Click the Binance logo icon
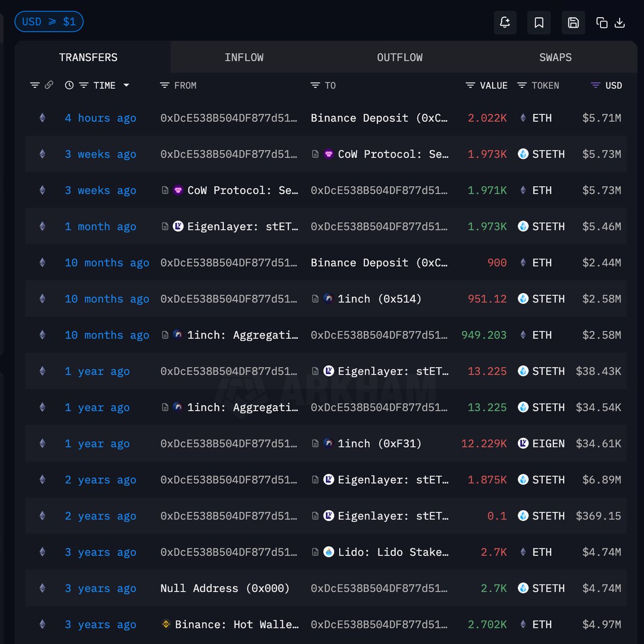 (166, 625)
